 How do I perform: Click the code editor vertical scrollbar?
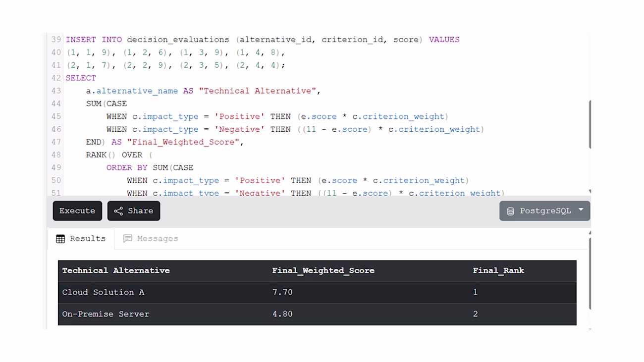click(590, 124)
